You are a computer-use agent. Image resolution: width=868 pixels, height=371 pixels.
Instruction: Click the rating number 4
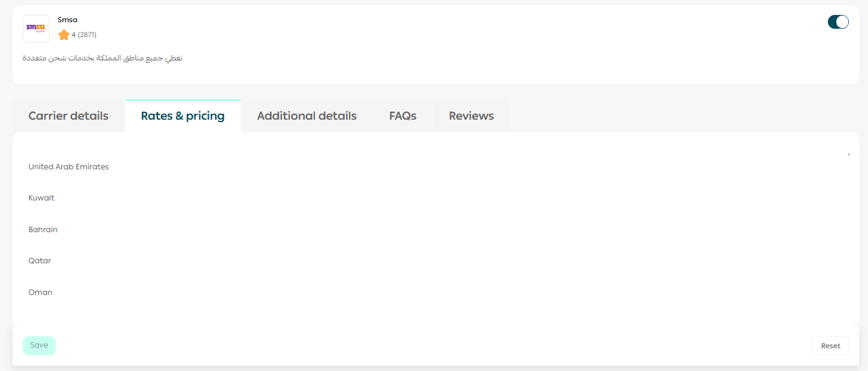[74, 35]
